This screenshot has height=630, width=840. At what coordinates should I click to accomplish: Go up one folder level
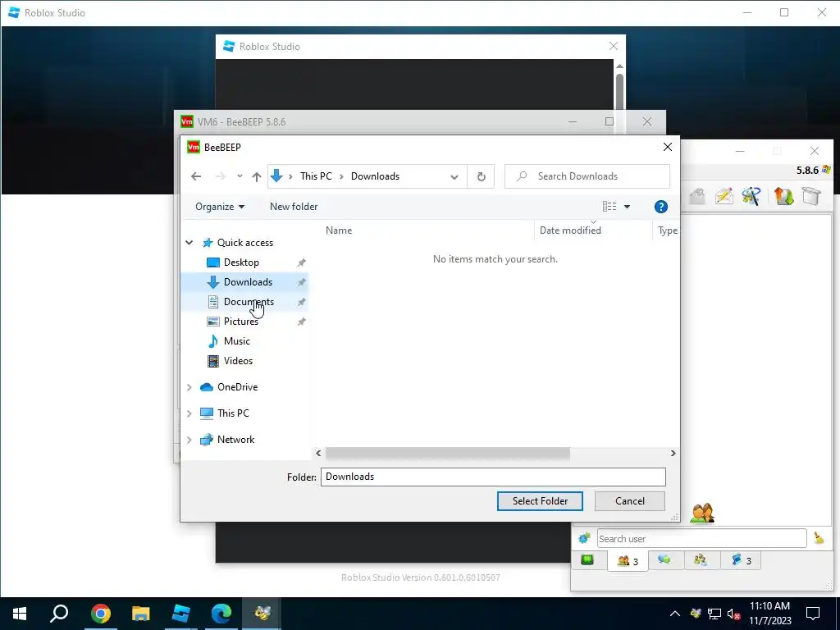257,176
